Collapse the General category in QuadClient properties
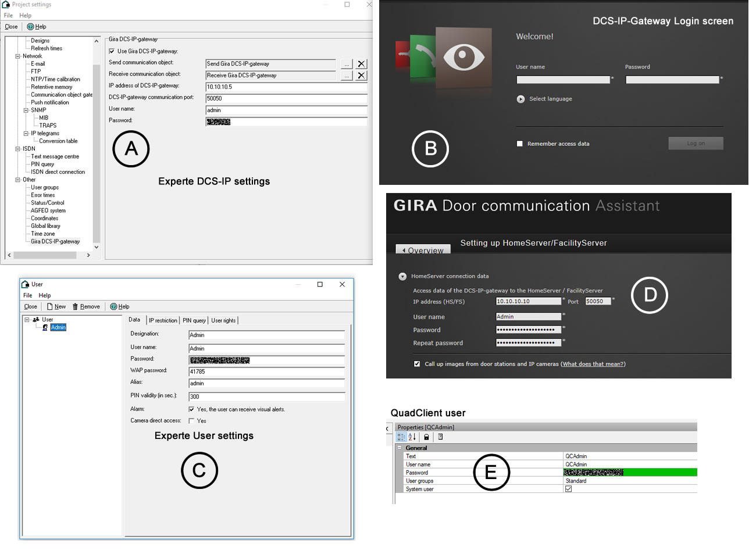 pos(400,448)
